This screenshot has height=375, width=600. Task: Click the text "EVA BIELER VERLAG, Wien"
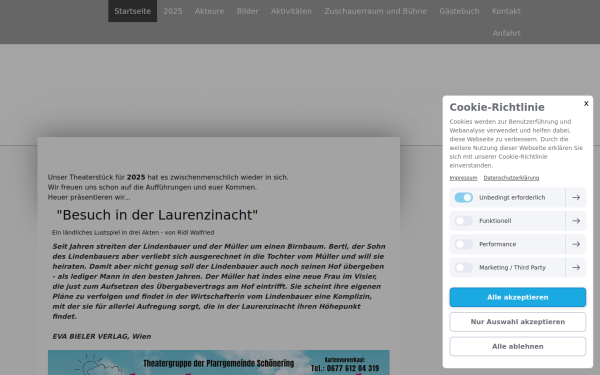(x=102, y=336)
